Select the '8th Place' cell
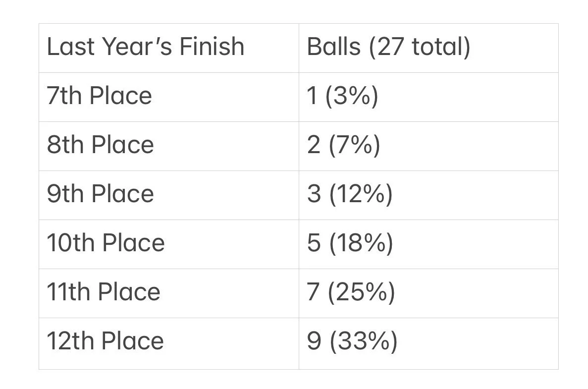The width and height of the screenshot is (588, 389). tap(169, 146)
